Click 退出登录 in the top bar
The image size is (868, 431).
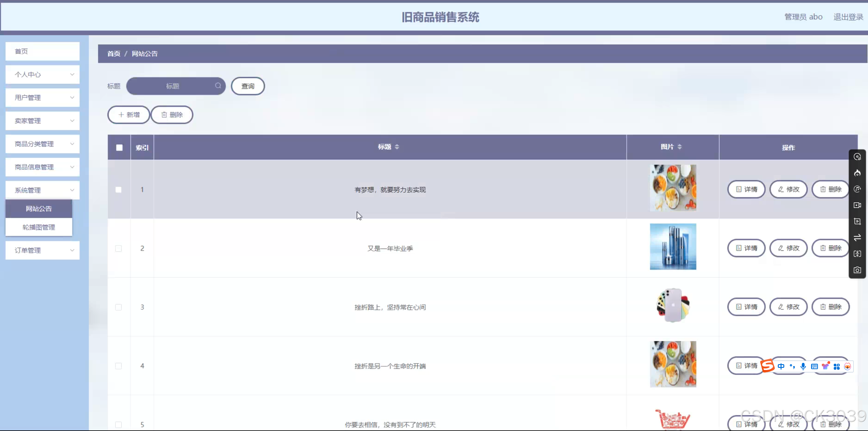click(x=849, y=17)
